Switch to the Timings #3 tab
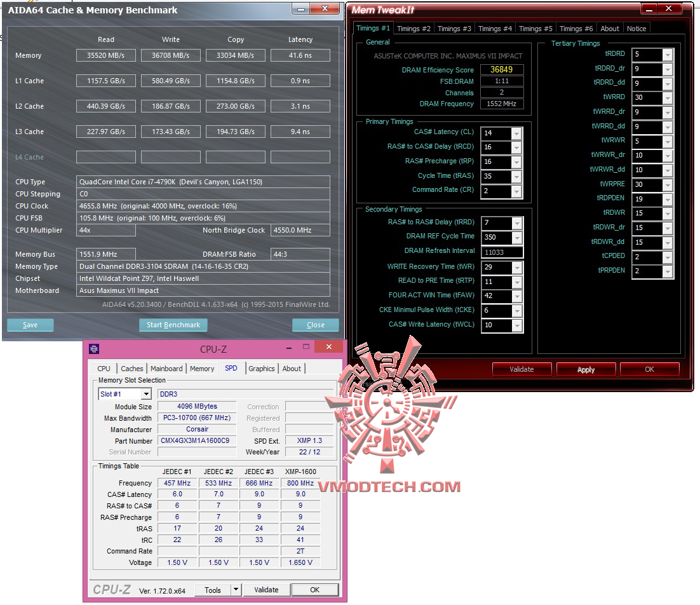This screenshot has height=605, width=700. pyautogui.click(x=454, y=29)
